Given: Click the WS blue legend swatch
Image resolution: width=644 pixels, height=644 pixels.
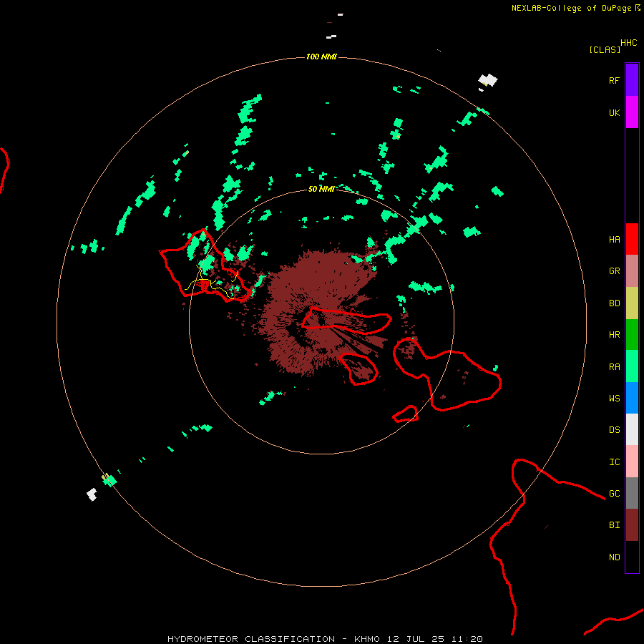Looking at the screenshot, I should coord(632,398).
